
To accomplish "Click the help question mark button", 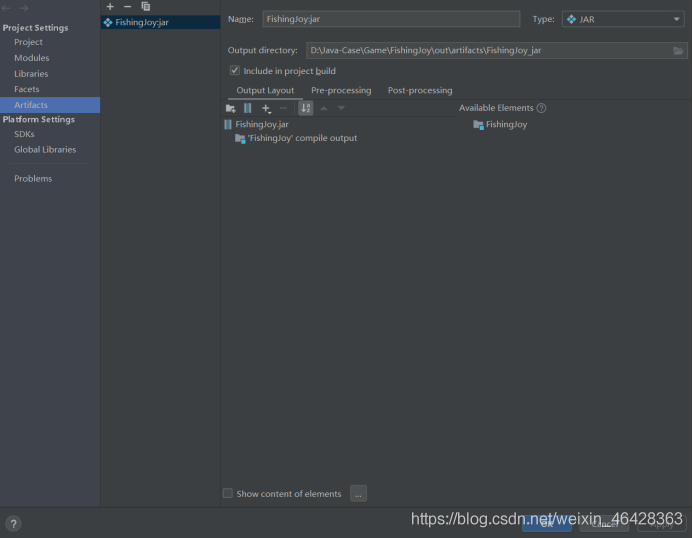I will 14,524.
